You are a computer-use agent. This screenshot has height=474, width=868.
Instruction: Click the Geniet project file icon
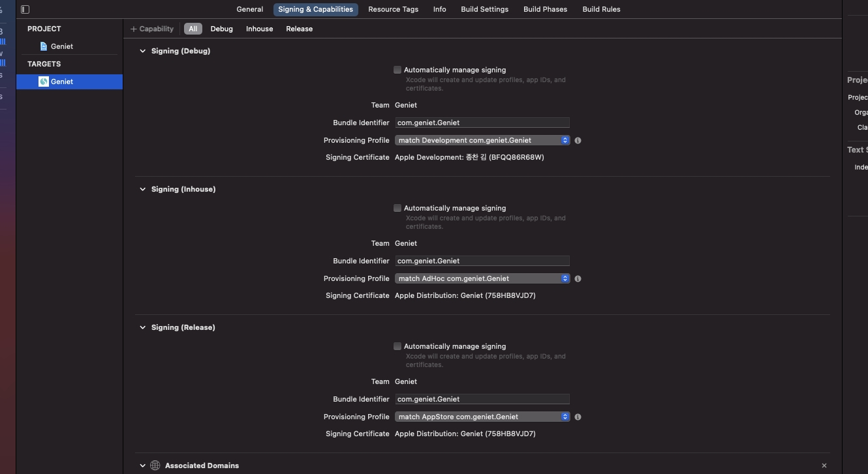click(x=44, y=46)
